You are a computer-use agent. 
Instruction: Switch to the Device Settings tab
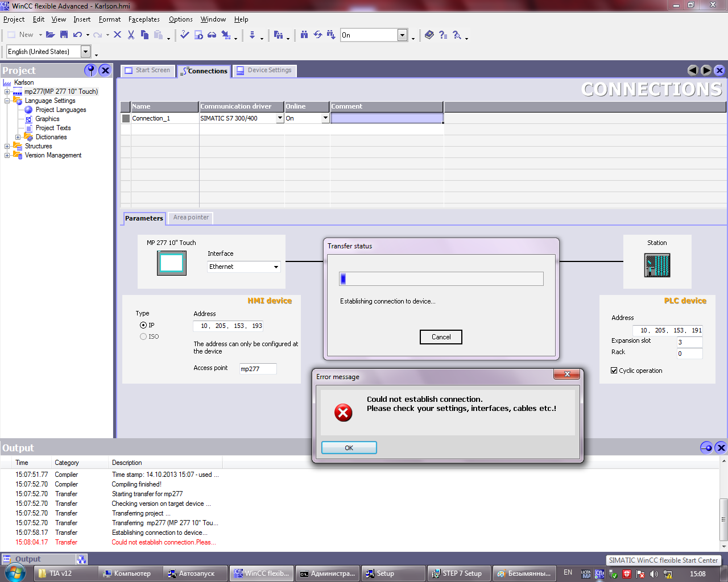pos(264,70)
